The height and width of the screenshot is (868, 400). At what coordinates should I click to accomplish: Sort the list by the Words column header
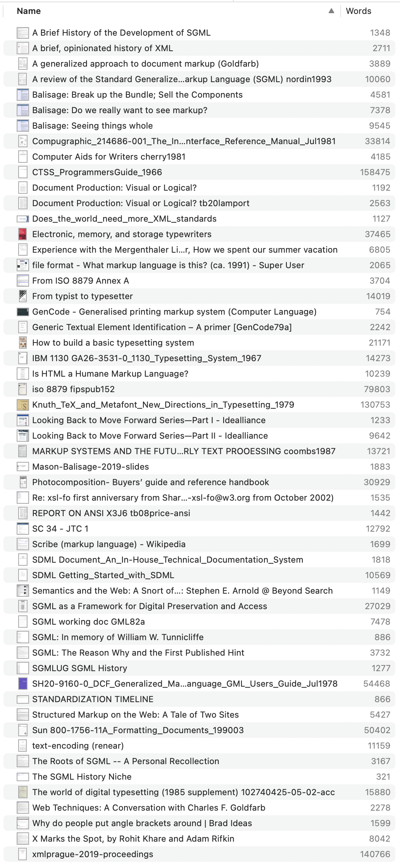359,11
